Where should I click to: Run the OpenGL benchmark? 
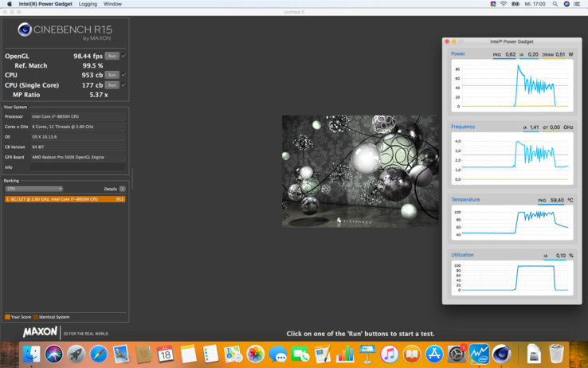(112, 56)
